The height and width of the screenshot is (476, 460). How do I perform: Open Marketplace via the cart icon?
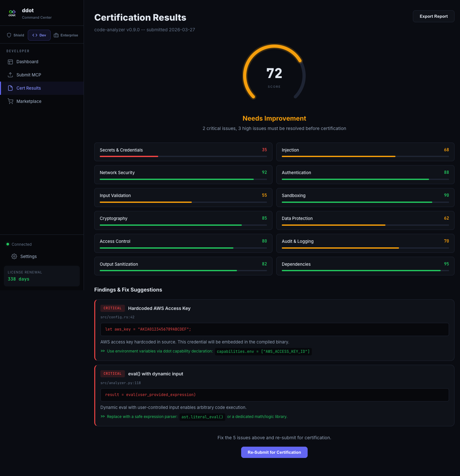tap(10, 101)
